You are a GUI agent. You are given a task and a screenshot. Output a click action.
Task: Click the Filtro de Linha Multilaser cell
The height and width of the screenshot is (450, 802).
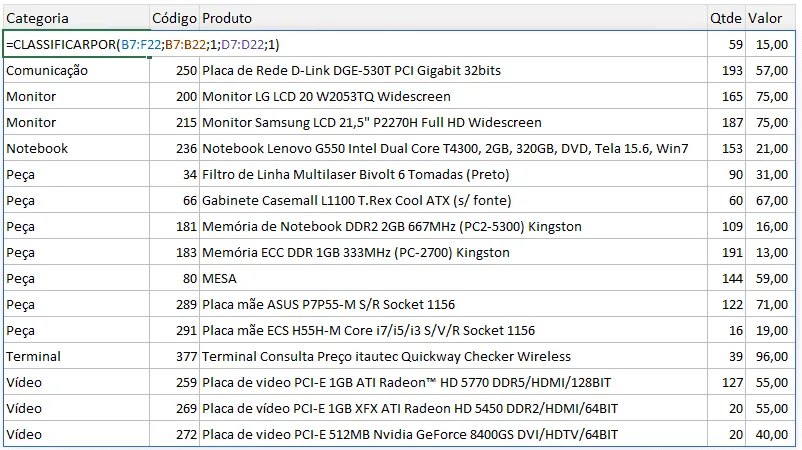453,174
